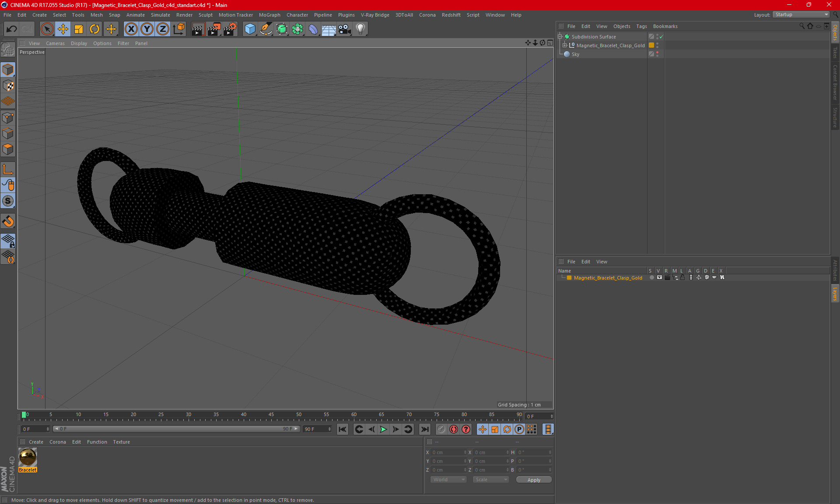Image resolution: width=840 pixels, height=504 pixels.
Task: Select the Rotate tool icon
Action: point(94,29)
